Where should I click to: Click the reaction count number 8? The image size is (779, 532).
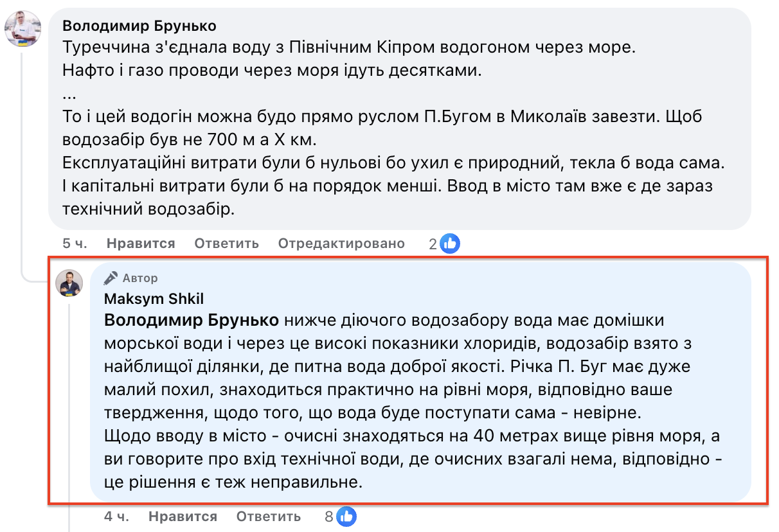(x=329, y=517)
